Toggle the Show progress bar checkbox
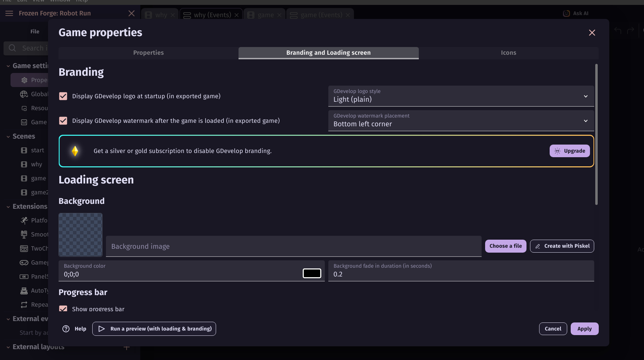Image resolution: width=644 pixels, height=360 pixels. click(63, 309)
